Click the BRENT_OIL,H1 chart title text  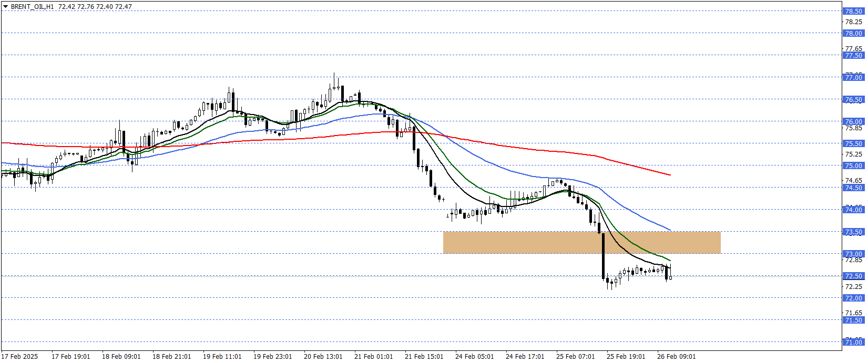tap(32, 7)
